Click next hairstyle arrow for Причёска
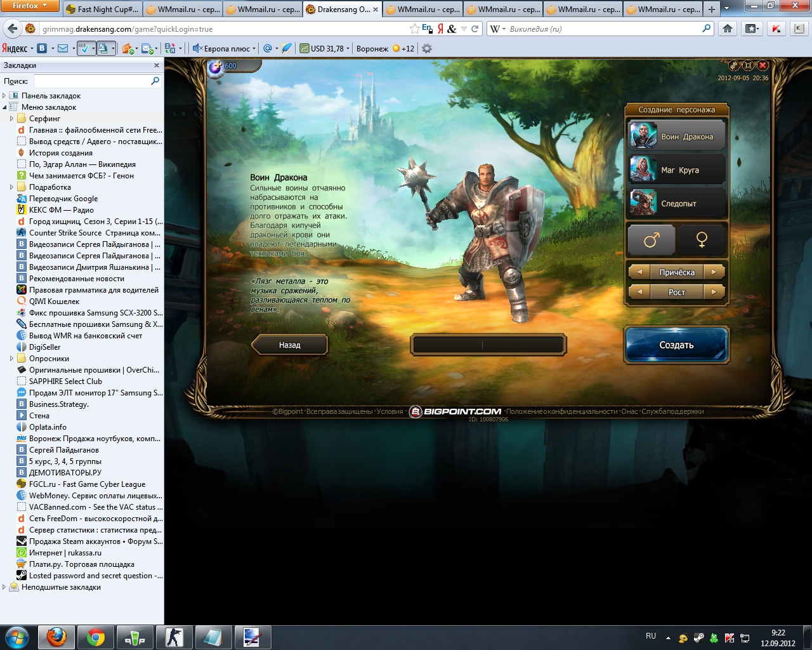The width and height of the screenshot is (812, 650). pyautogui.click(x=714, y=272)
